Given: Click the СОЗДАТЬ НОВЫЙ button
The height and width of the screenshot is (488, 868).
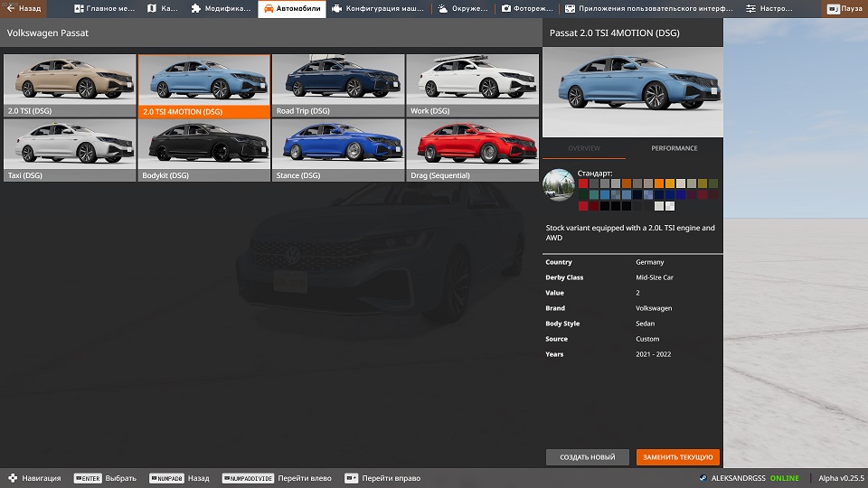Looking at the screenshot, I should [x=588, y=457].
